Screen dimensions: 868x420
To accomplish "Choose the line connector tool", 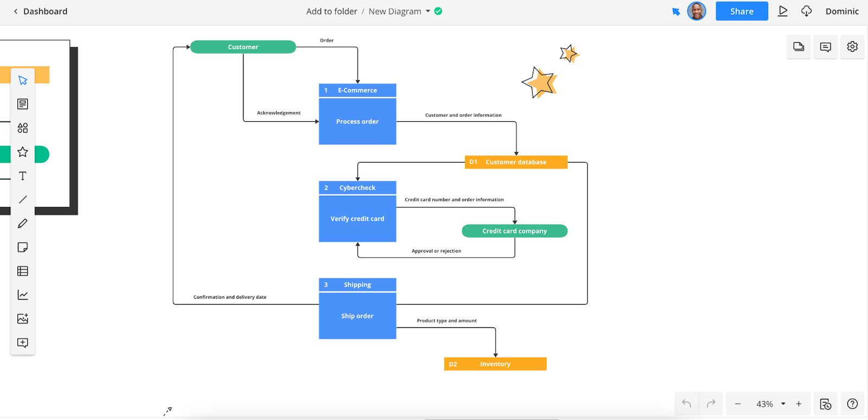I will (23, 199).
